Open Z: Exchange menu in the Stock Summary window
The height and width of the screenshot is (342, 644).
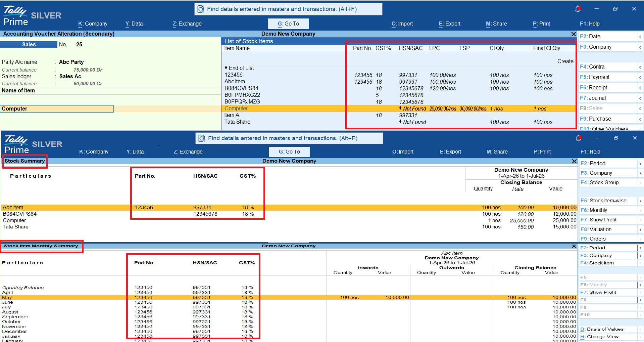188,152
